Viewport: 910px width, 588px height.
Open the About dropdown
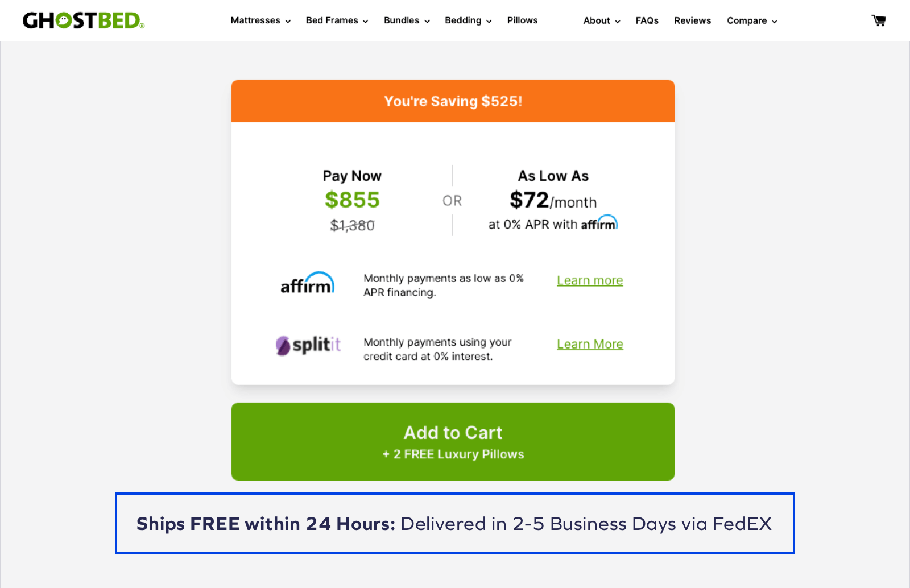(x=602, y=21)
